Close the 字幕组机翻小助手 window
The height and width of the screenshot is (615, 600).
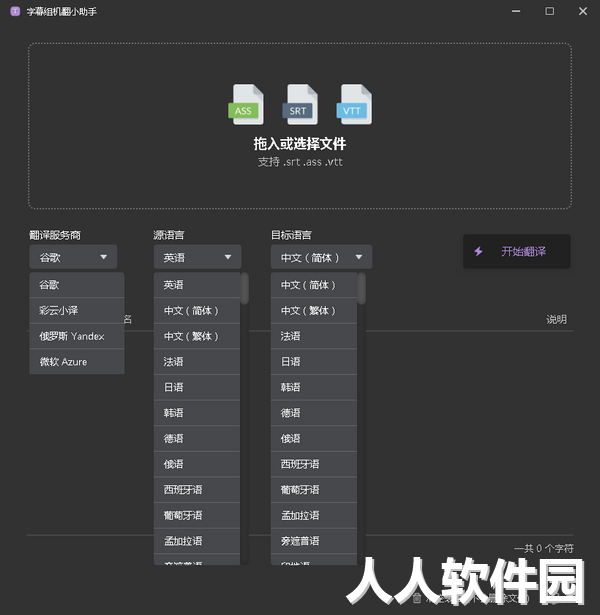pyautogui.click(x=583, y=11)
